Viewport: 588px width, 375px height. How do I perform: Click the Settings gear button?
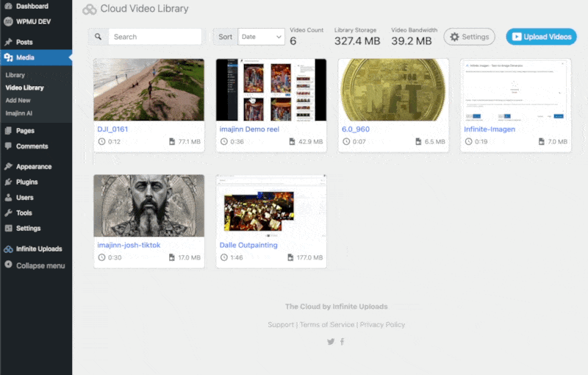tap(469, 37)
